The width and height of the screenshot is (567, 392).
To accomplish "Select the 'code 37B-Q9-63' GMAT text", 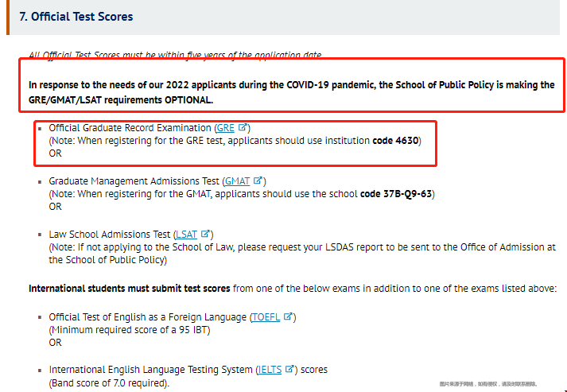I will pos(396,194).
